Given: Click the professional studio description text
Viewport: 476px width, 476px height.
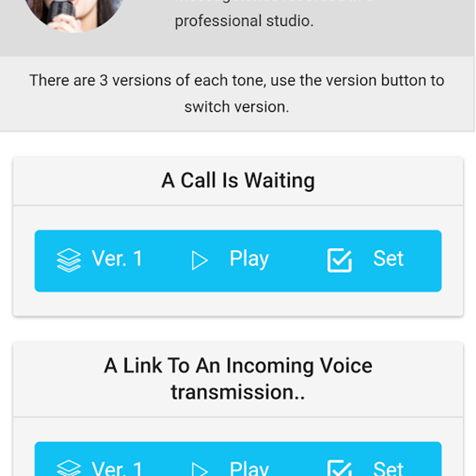Looking at the screenshot, I should click(244, 21).
